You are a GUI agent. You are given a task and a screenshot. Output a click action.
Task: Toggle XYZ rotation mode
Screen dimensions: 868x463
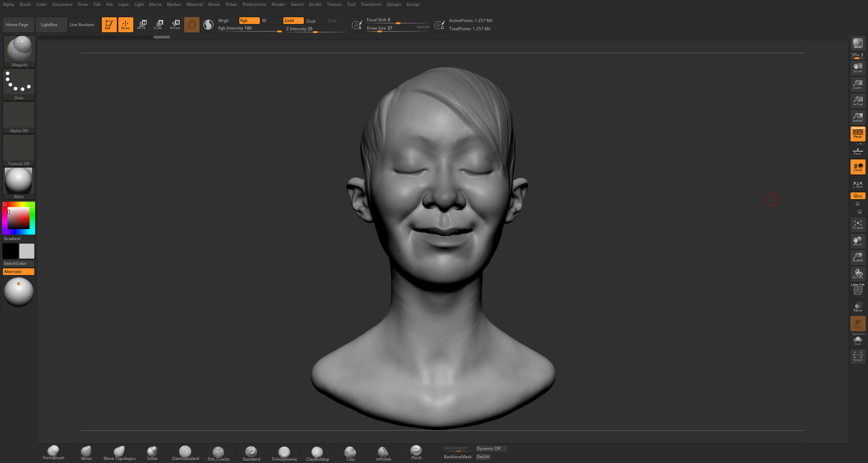point(858,196)
